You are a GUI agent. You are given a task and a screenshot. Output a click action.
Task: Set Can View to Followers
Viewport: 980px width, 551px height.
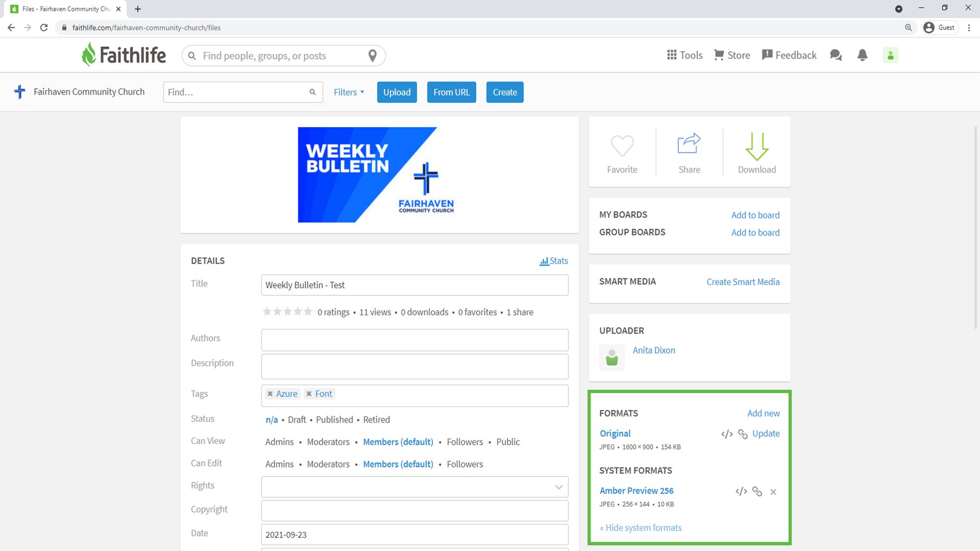point(464,442)
